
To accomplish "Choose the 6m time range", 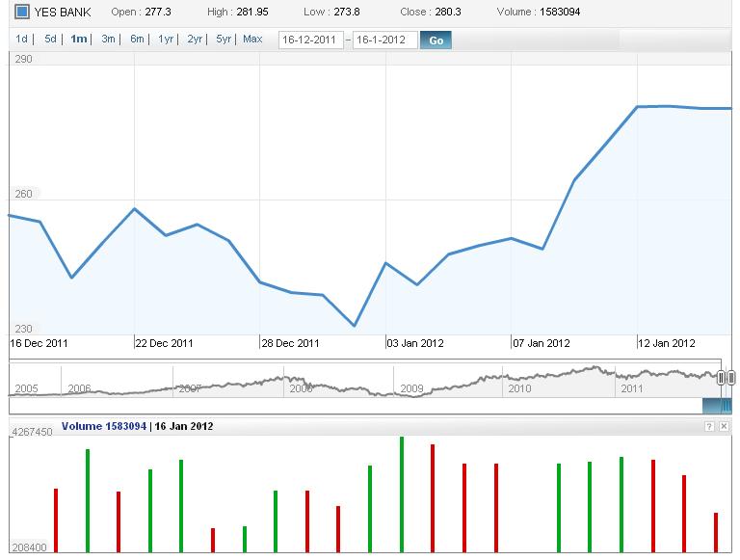I will pos(137,40).
